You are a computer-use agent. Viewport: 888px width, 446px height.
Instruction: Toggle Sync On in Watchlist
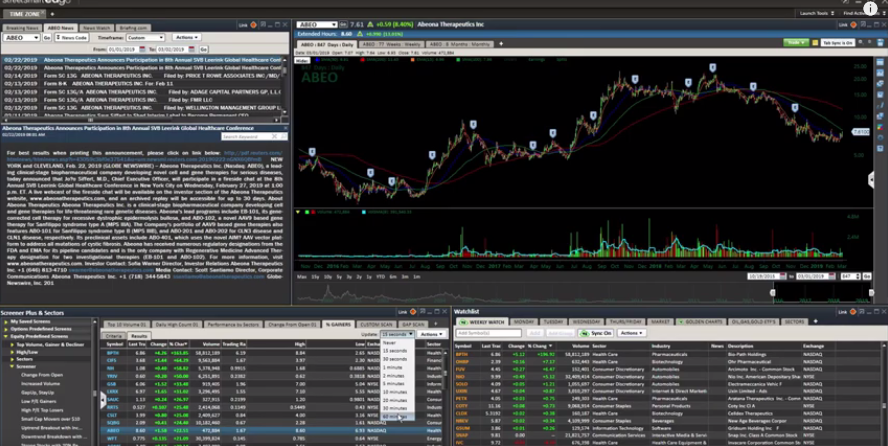[596, 333]
